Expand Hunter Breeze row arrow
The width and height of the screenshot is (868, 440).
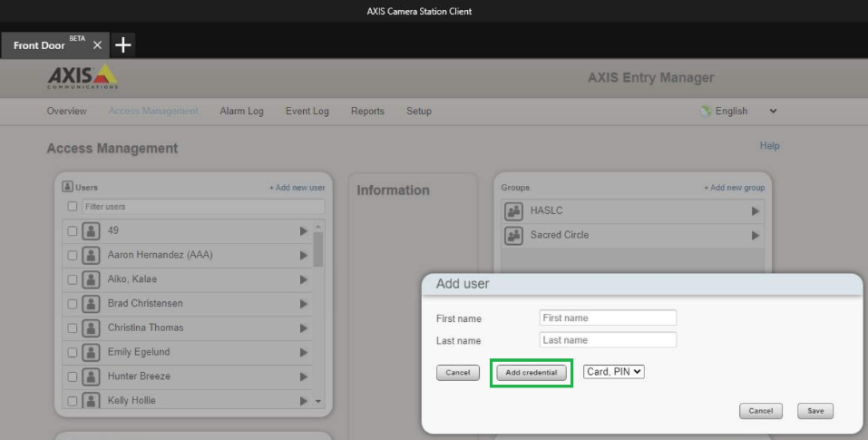303,376
